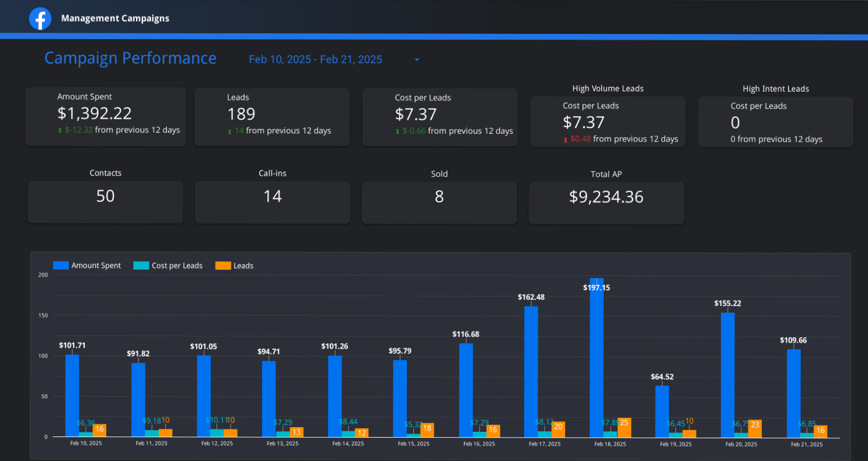The width and height of the screenshot is (868, 461).
Task: Select the Feb 10, 2025 - Feb 21, 2025 date range
Action: point(315,60)
